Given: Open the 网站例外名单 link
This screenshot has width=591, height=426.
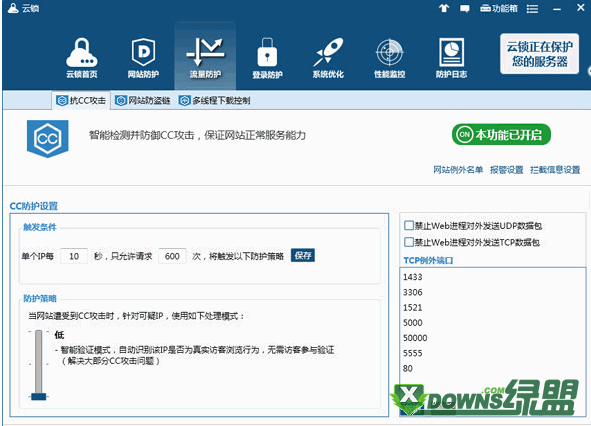Looking at the screenshot, I should pyautogui.click(x=458, y=170).
